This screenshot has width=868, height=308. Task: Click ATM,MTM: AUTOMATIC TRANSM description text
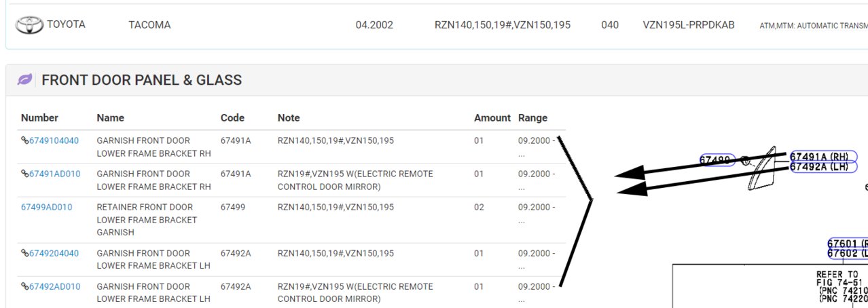(x=814, y=26)
